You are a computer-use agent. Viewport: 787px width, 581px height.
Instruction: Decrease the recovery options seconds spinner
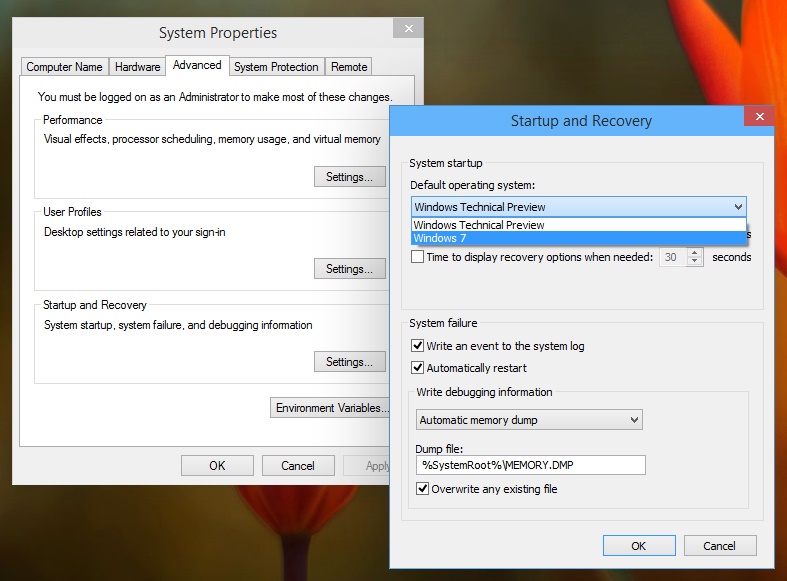click(x=695, y=261)
